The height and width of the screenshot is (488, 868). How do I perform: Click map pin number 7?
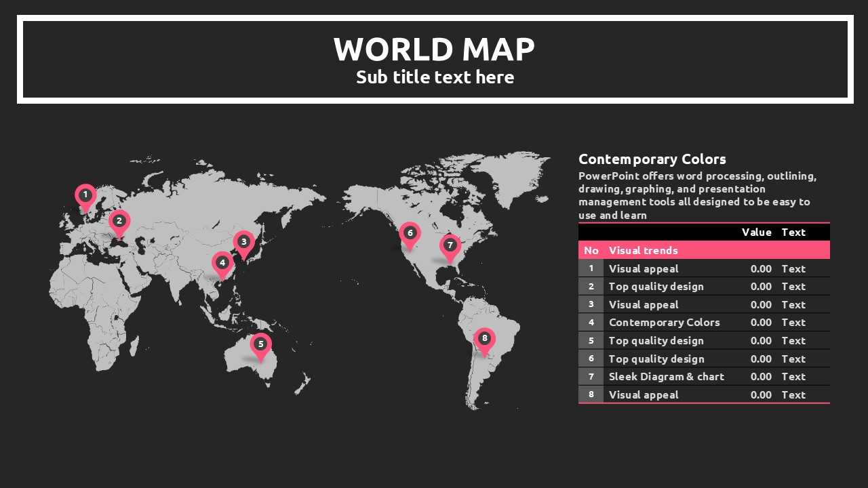(450, 246)
